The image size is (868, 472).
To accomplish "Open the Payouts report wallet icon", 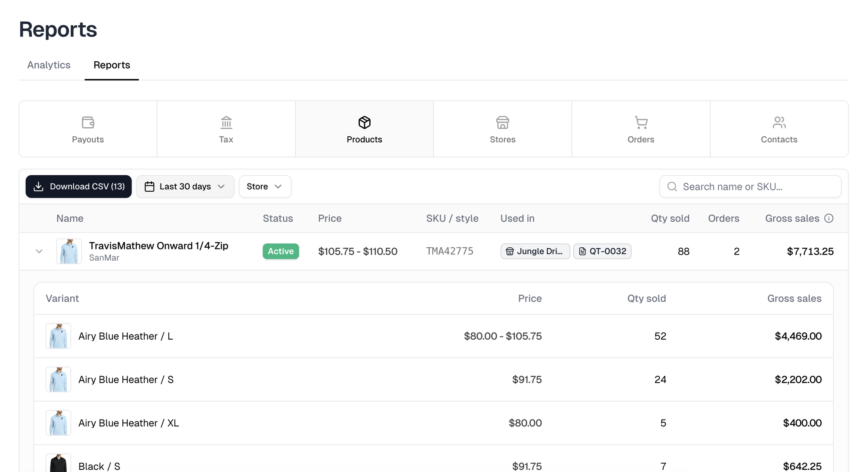I will [x=88, y=122].
